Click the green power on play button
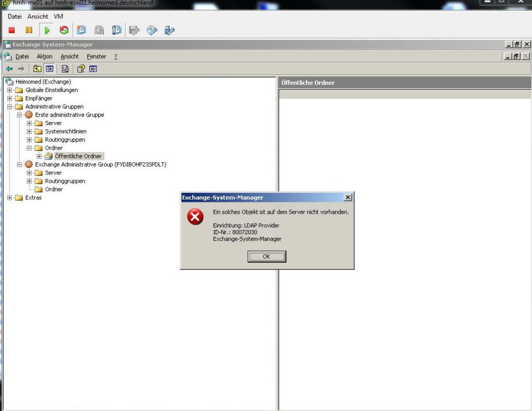 [x=47, y=30]
